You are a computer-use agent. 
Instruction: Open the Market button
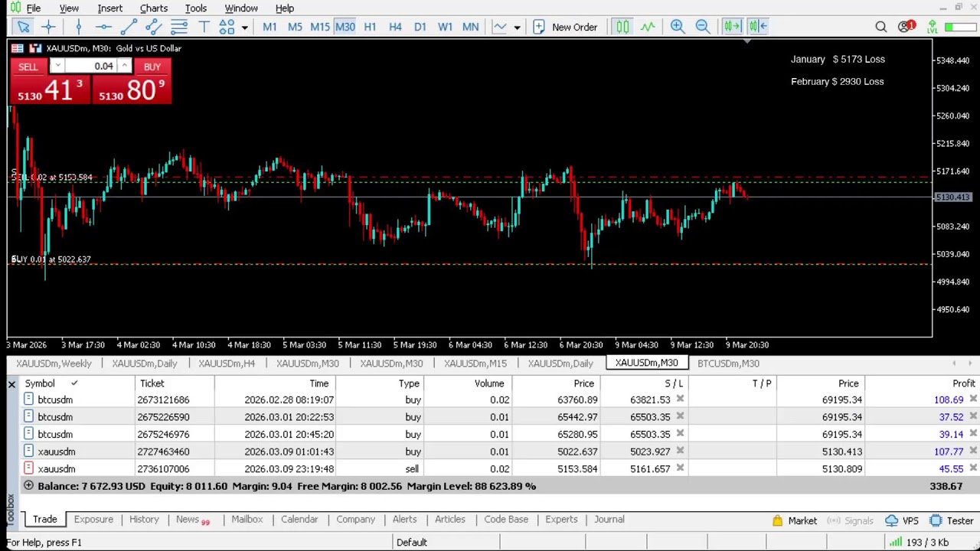pyautogui.click(x=795, y=521)
